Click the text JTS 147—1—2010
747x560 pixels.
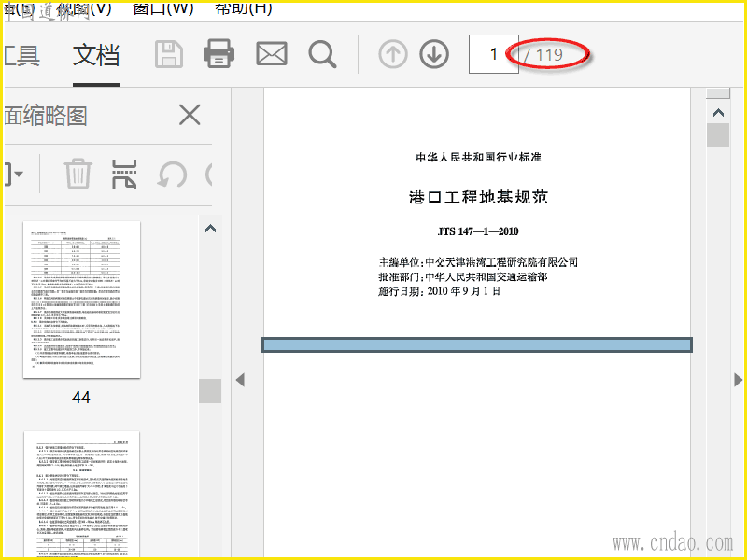(x=478, y=231)
